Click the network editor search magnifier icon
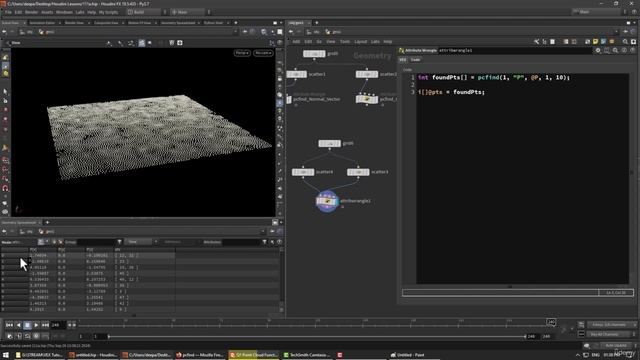Screen dimensions: 640x360 pyautogui.click(x=625, y=42)
